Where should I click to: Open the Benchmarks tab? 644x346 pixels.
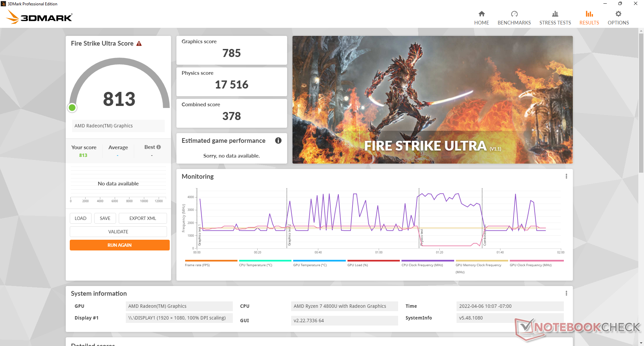514,18
